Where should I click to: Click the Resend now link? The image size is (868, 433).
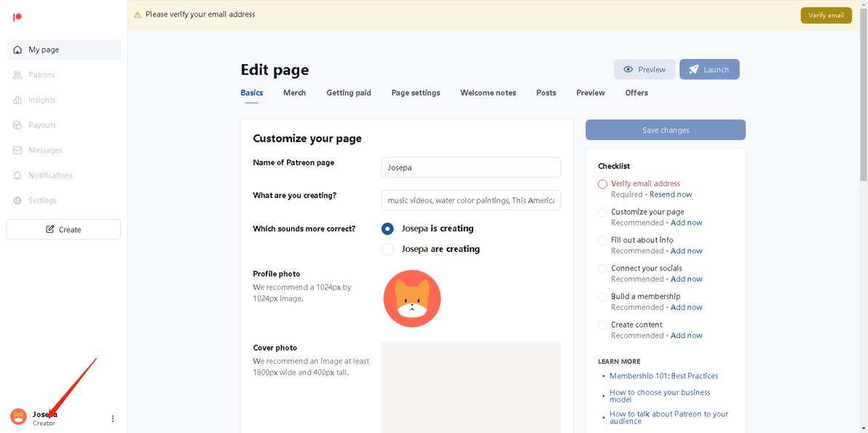pyautogui.click(x=671, y=194)
